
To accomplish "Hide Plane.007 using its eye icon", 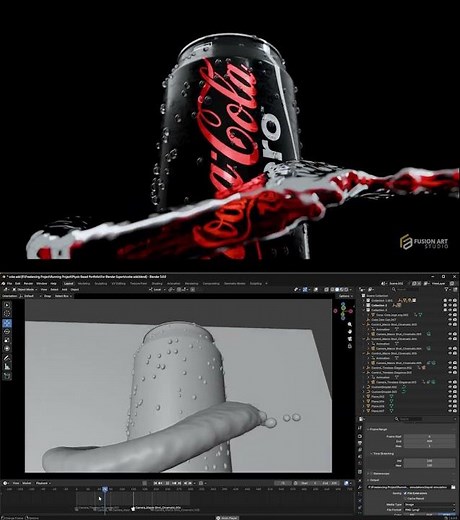I will (450, 411).
